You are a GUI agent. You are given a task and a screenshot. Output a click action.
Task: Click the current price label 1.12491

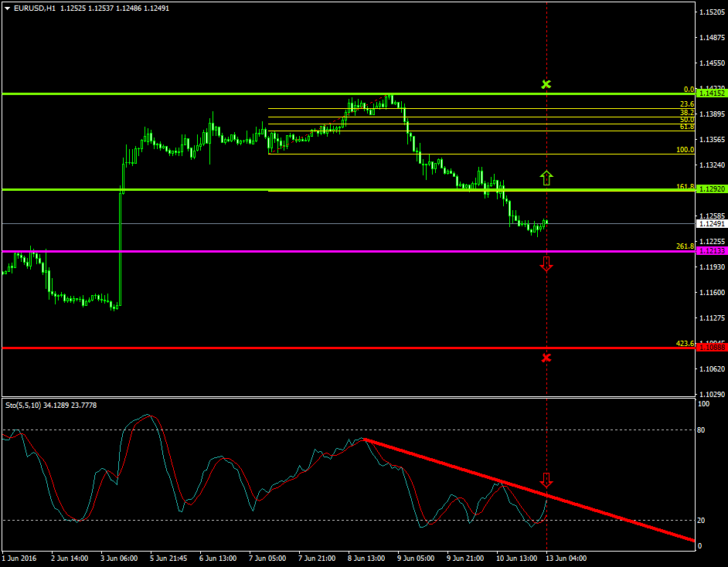point(710,223)
